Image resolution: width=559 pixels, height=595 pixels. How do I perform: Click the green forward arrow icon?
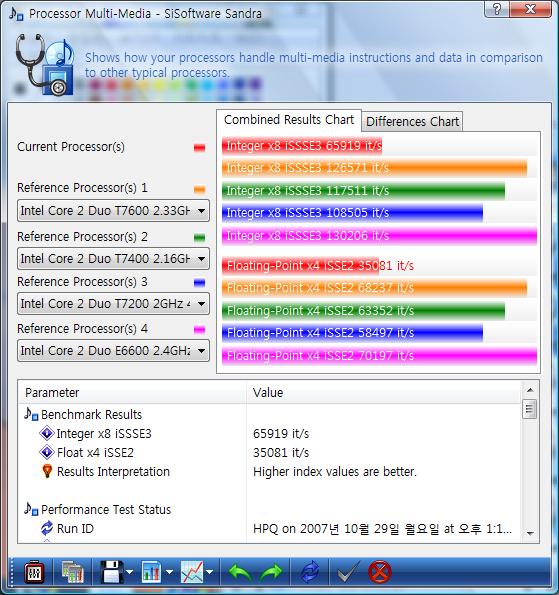tap(272, 572)
